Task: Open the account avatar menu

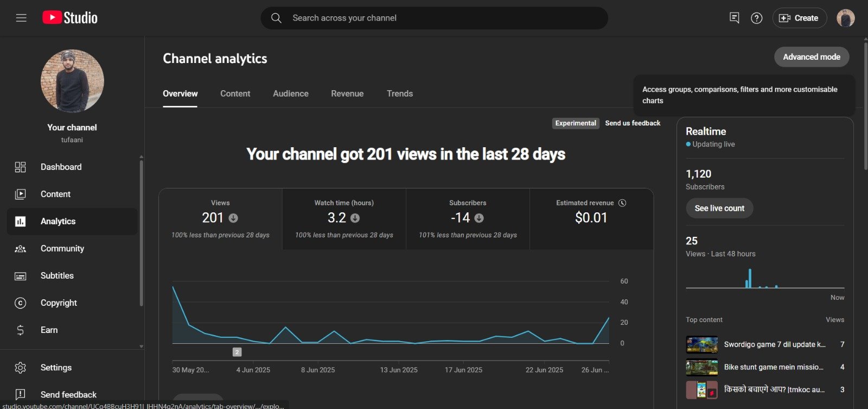Action: pyautogui.click(x=845, y=18)
